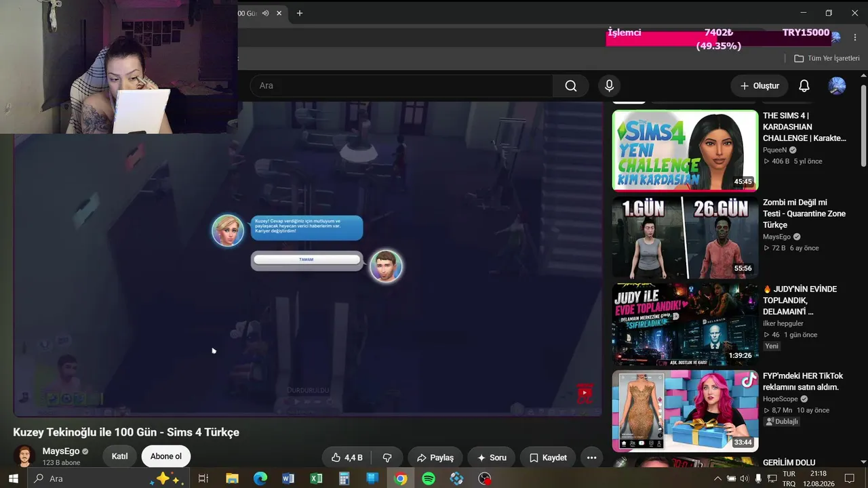Open a new Chrome tab
Viewport: 868px width, 488px height.
click(300, 13)
